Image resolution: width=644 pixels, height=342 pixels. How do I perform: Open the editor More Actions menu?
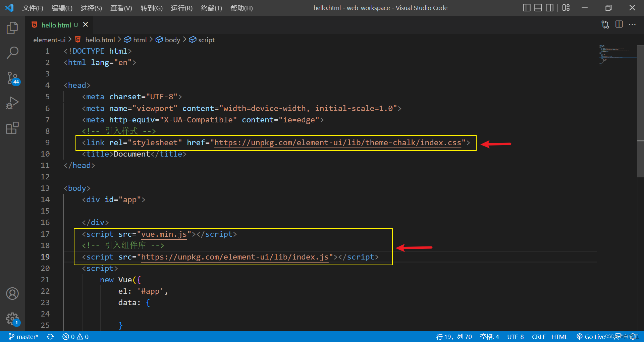[x=632, y=24]
